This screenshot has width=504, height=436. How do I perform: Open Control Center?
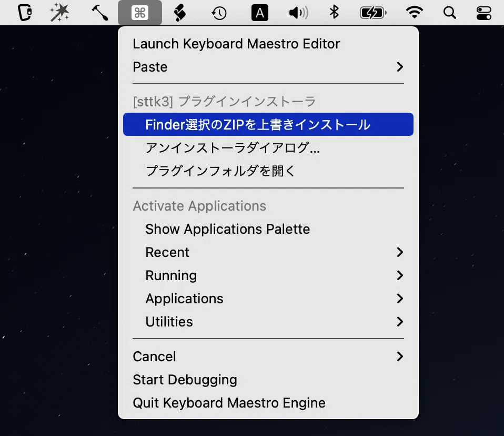coord(484,13)
